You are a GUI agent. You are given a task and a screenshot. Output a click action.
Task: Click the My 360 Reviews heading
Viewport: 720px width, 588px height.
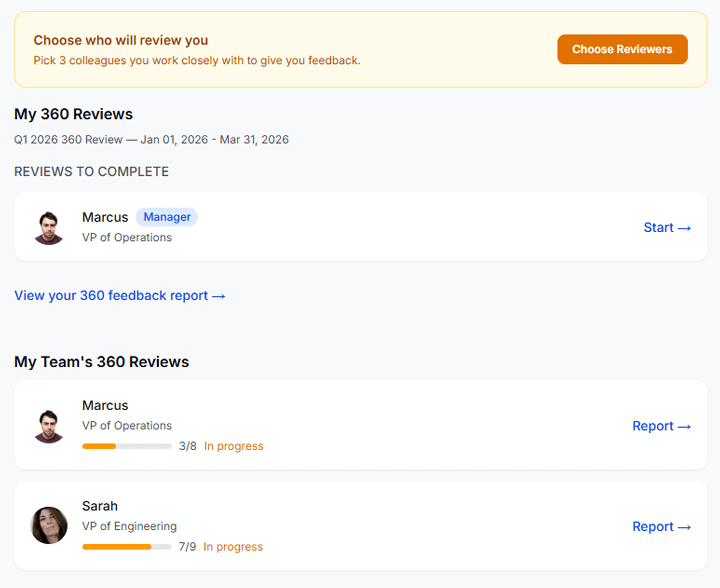tap(74, 114)
